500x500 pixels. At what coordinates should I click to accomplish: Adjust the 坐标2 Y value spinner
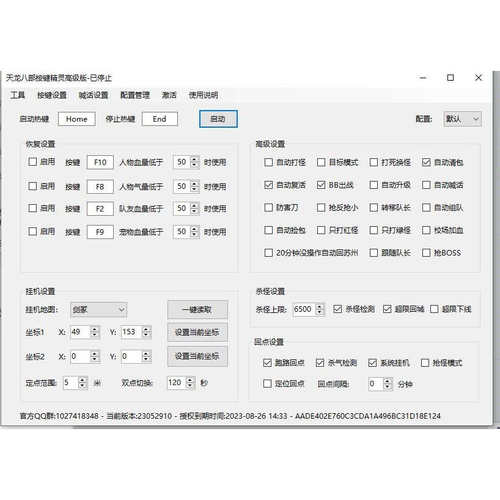(x=136, y=356)
